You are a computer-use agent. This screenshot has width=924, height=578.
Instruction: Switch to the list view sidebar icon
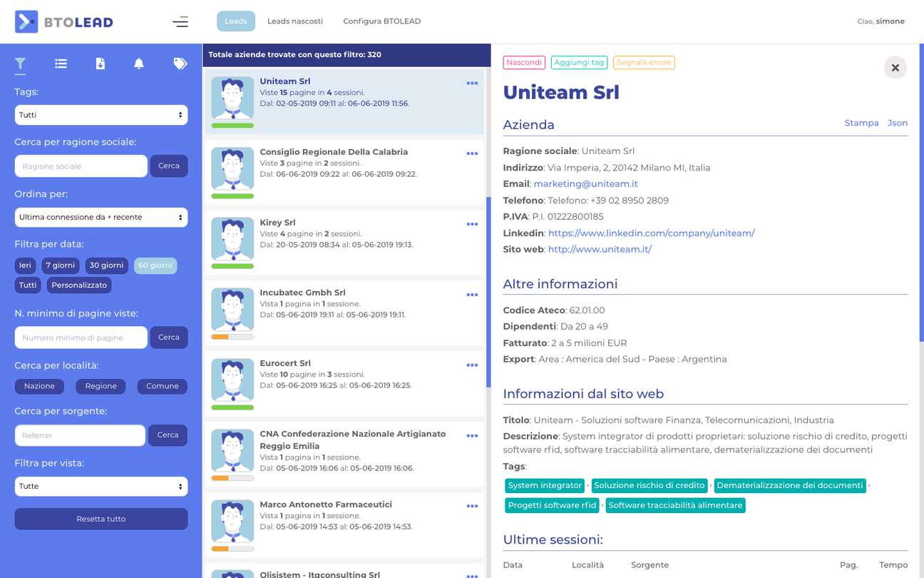61,64
